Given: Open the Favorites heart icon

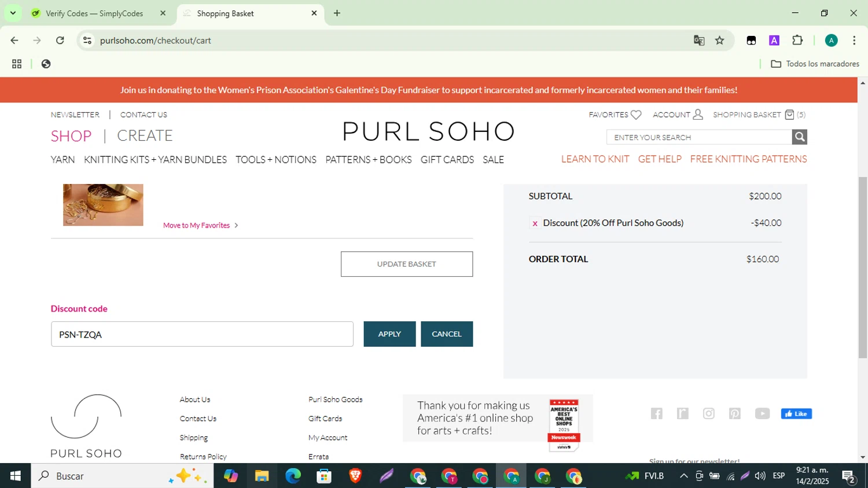Looking at the screenshot, I should click(636, 115).
